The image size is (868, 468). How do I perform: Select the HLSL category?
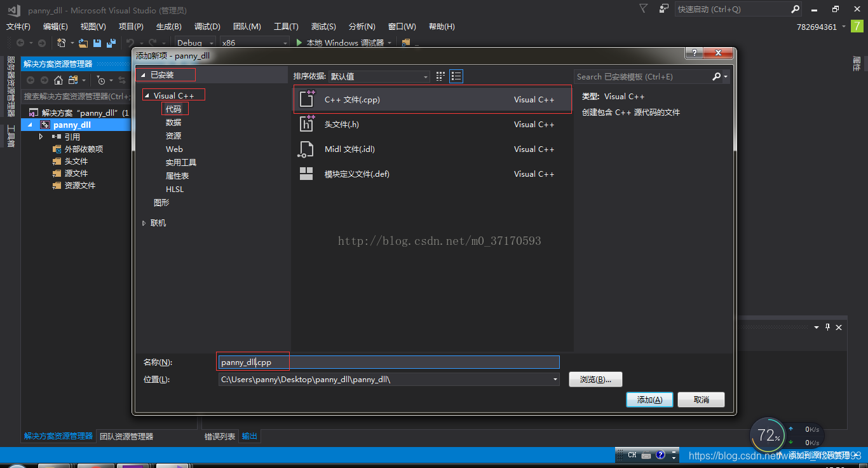(175, 189)
